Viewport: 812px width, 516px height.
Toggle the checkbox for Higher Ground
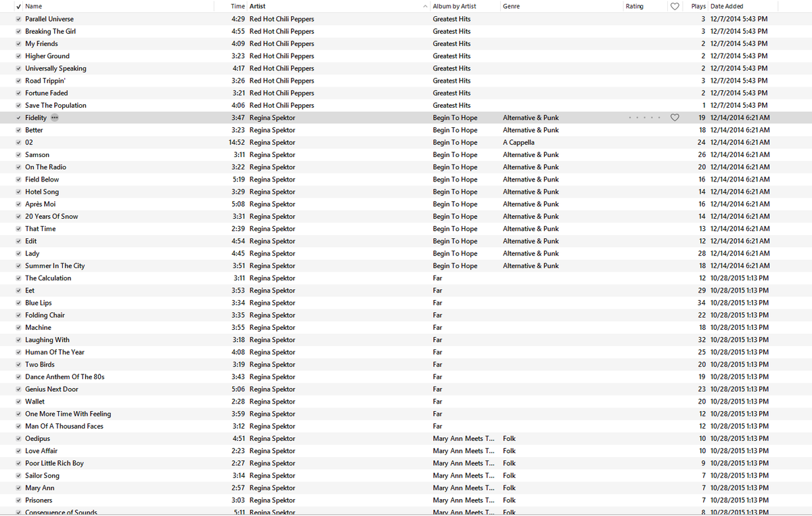pos(18,56)
